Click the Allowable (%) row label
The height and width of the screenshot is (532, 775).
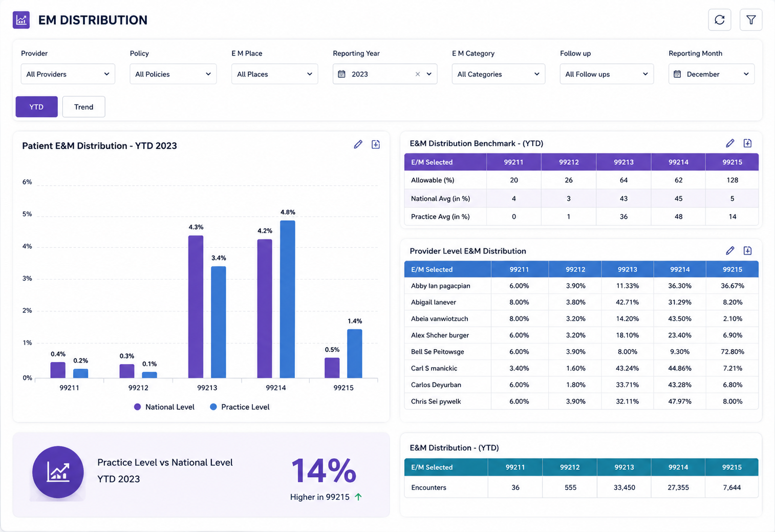pos(433,180)
